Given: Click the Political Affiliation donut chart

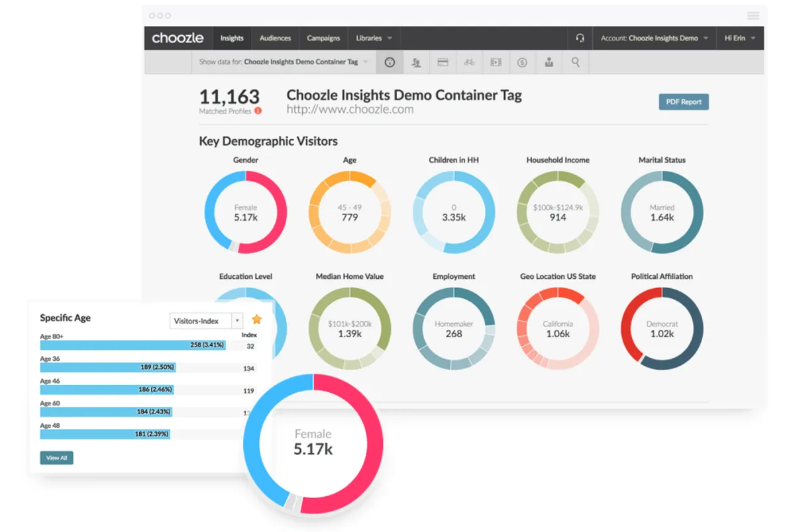Looking at the screenshot, I should 662,329.
